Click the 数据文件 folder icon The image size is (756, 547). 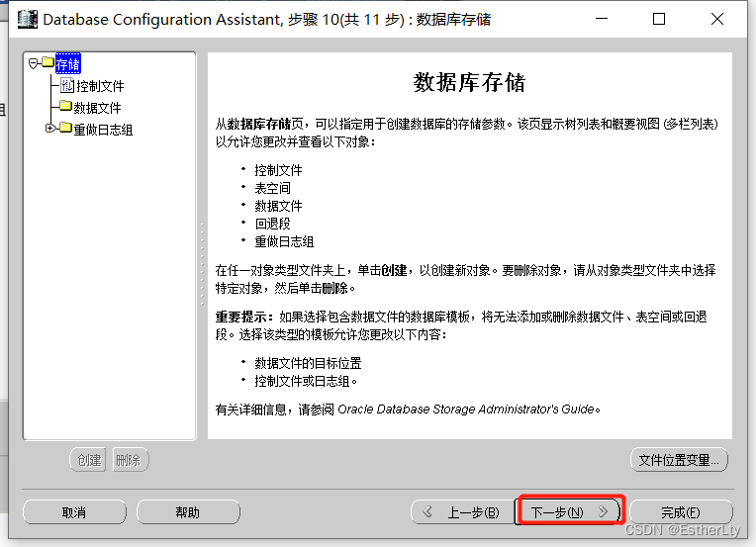click(66, 106)
